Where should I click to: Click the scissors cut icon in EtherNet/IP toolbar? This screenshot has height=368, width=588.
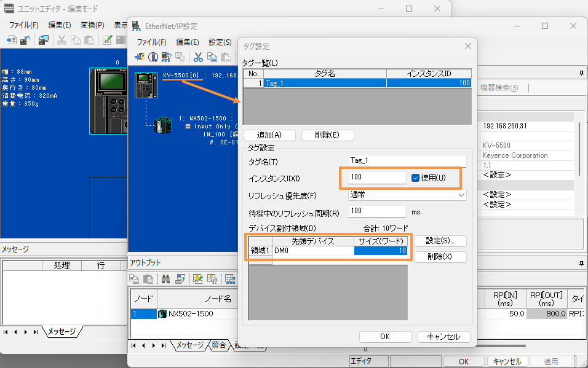coord(198,57)
